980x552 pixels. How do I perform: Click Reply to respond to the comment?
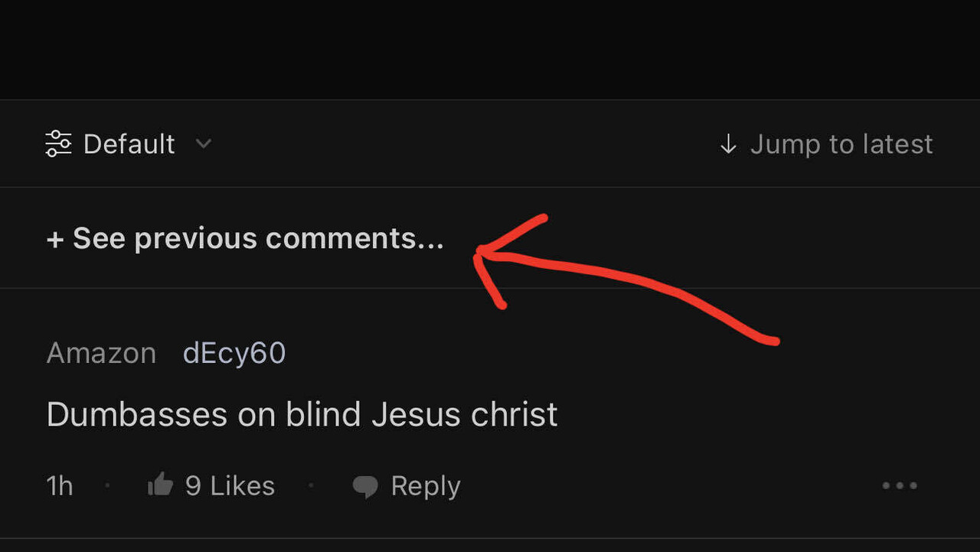point(426,485)
